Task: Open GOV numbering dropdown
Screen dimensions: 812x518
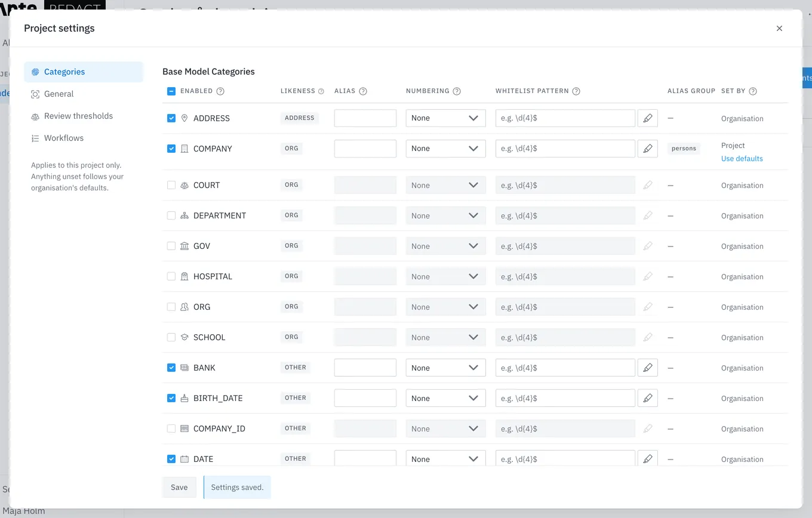Action: point(446,246)
